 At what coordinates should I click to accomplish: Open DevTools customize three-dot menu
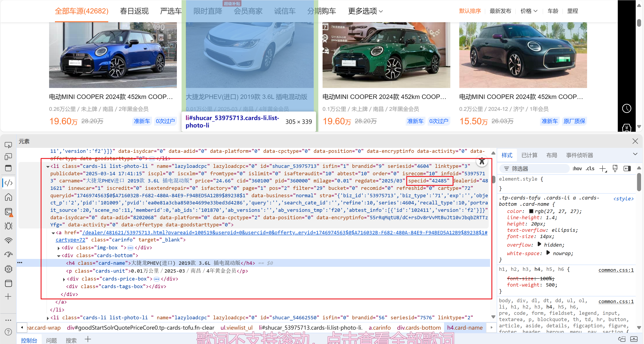pyautogui.click(x=8, y=320)
